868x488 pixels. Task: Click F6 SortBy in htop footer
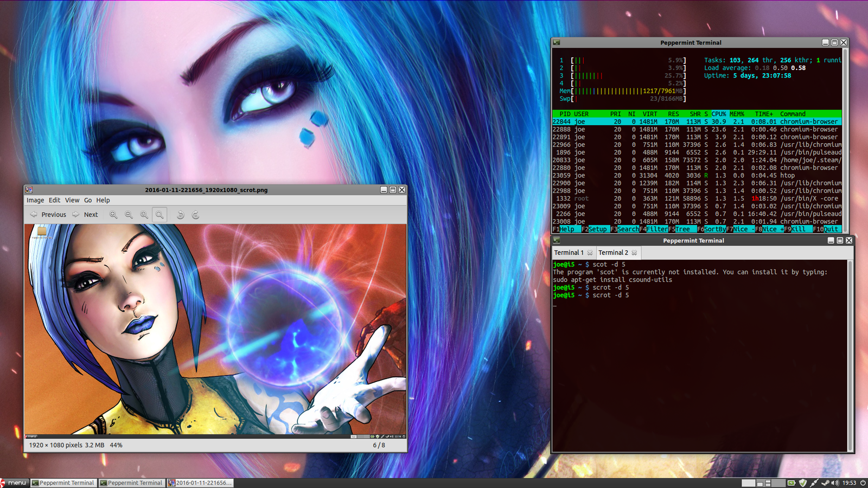click(x=711, y=229)
